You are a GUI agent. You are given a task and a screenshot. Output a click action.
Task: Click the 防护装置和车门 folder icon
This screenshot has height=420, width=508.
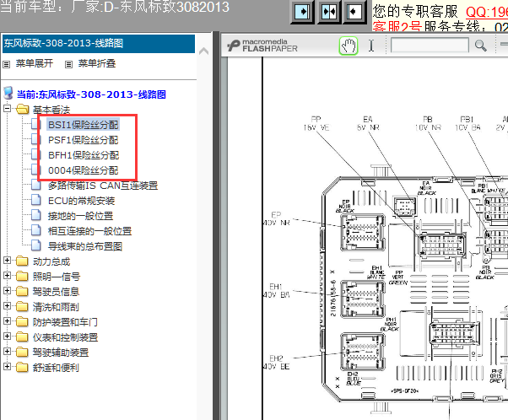tap(22, 321)
